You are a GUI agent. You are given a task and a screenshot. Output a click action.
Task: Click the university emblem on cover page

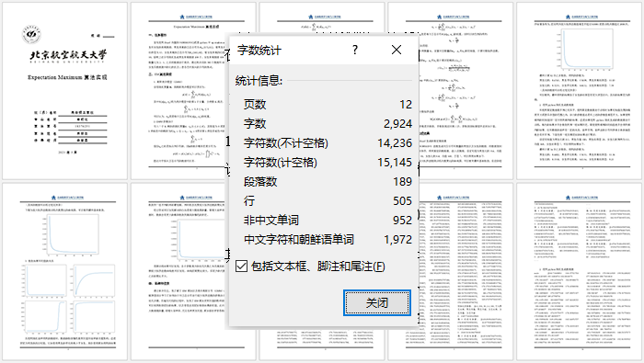pos(31,34)
